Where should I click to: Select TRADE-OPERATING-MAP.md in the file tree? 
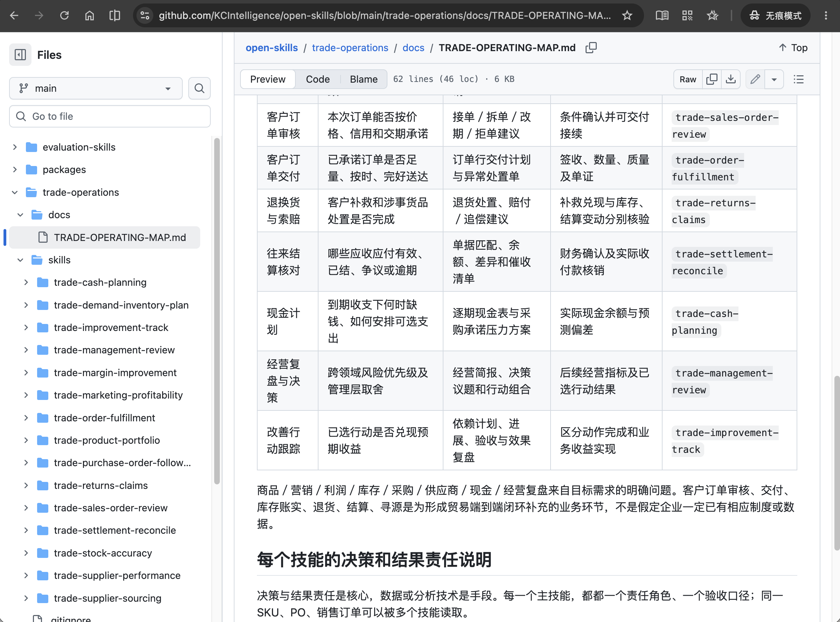click(x=105, y=237)
